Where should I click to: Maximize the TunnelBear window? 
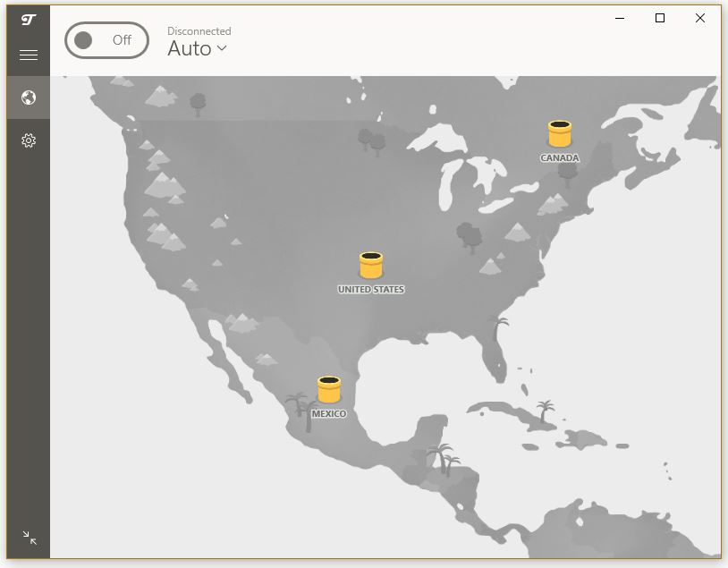tap(660, 18)
